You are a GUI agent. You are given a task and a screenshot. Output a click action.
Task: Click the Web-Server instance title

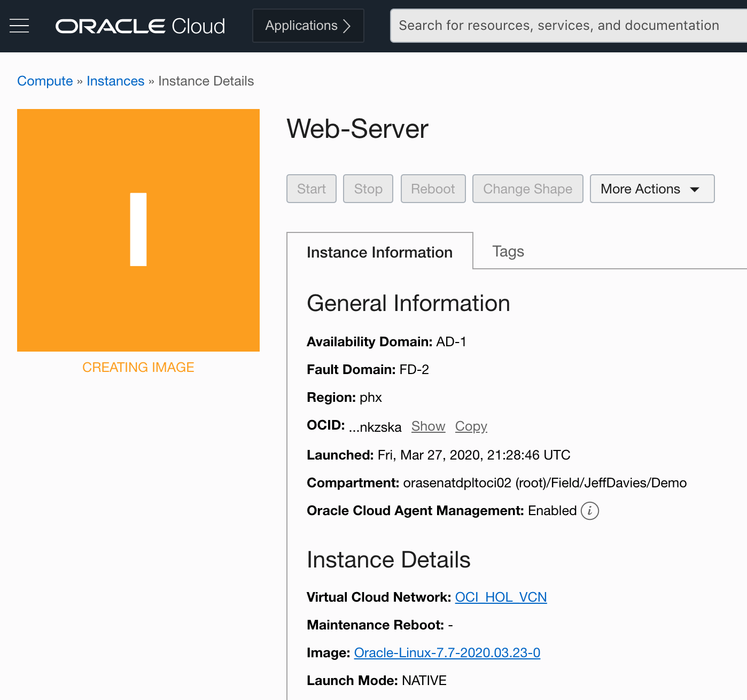[357, 129]
